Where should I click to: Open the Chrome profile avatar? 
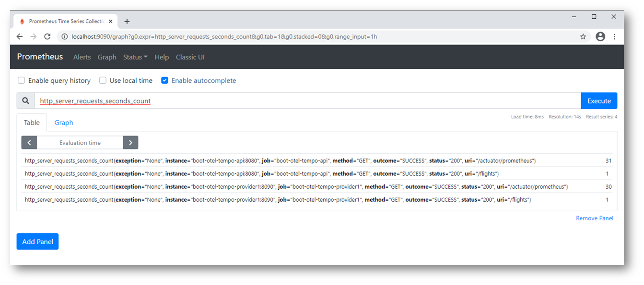point(600,36)
